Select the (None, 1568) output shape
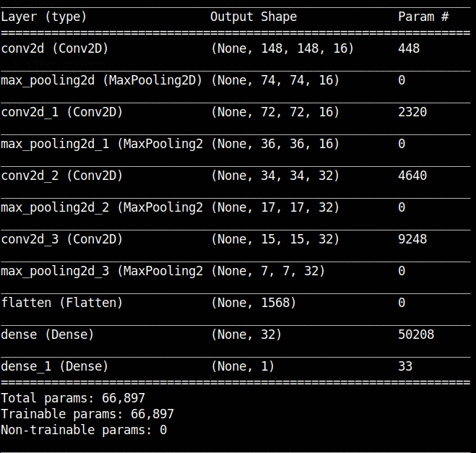 click(254, 303)
